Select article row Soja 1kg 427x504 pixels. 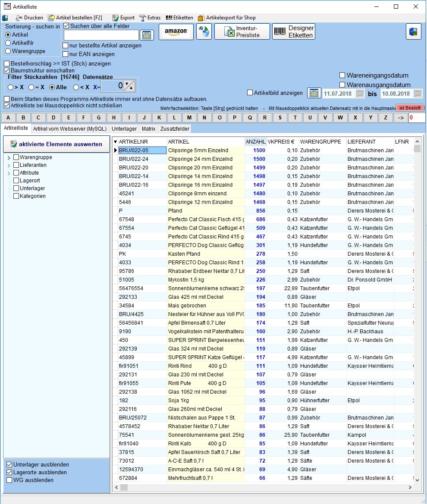(263, 401)
